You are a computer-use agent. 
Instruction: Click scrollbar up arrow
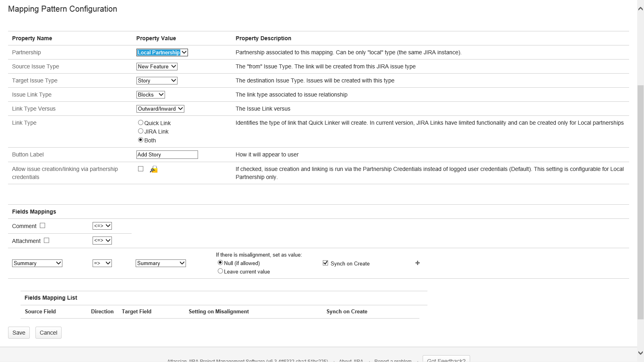coord(640,8)
